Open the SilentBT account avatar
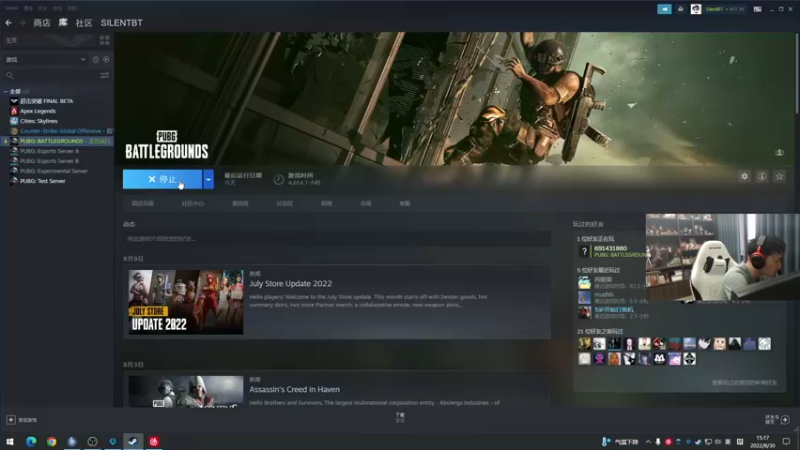The width and height of the screenshot is (800, 450). (696, 9)
